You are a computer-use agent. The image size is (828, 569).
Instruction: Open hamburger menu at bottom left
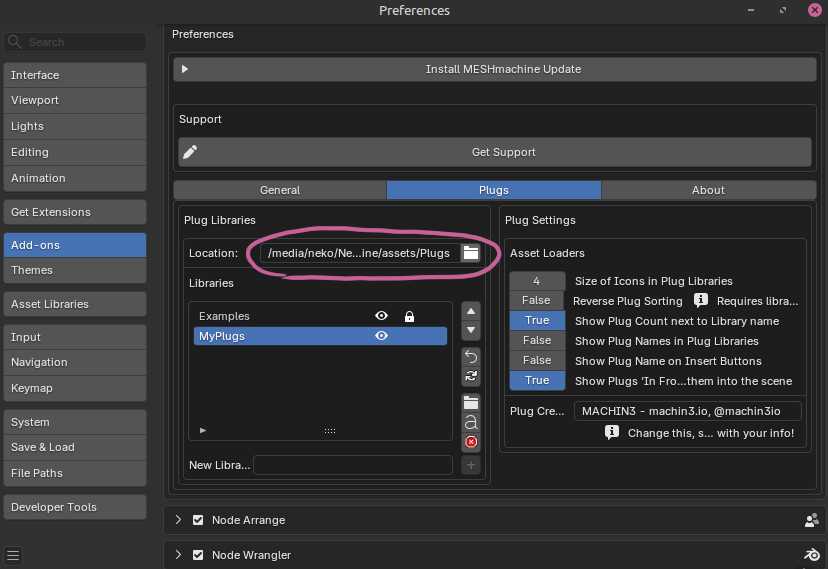[13, 555]
